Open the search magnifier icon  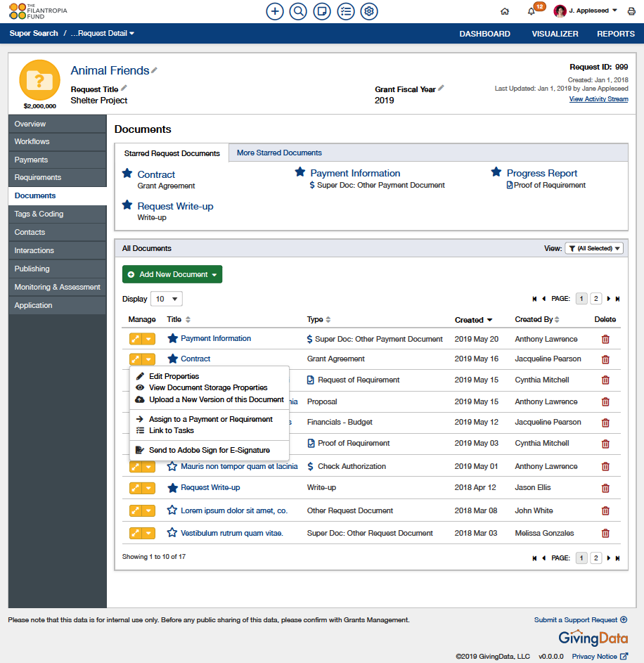298,11
